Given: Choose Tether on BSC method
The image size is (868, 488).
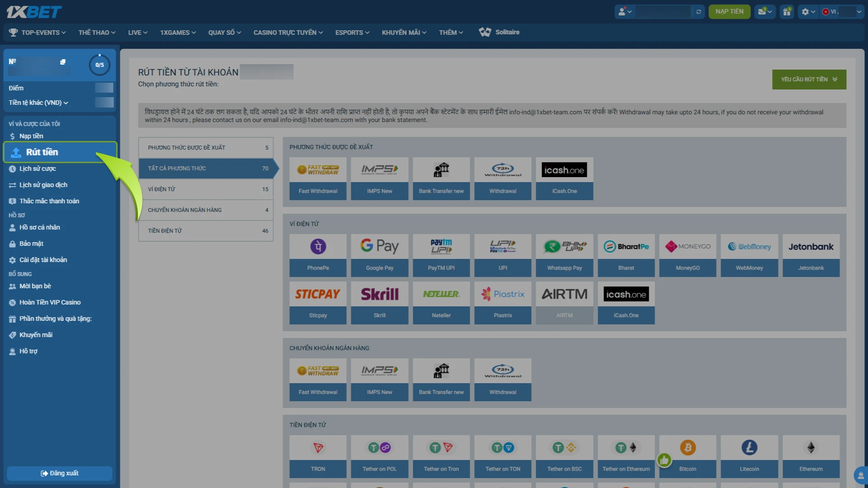Looking at the screenshot, I should coord(565,456).
